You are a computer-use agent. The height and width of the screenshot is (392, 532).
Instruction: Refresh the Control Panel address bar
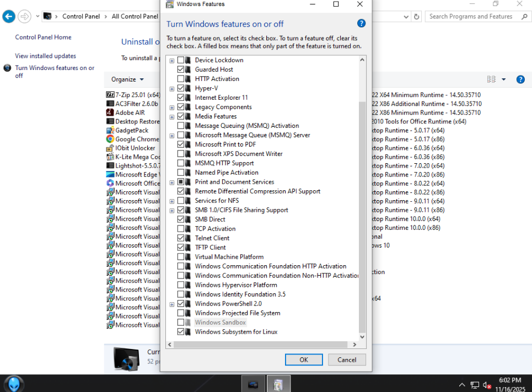(417, 17)
